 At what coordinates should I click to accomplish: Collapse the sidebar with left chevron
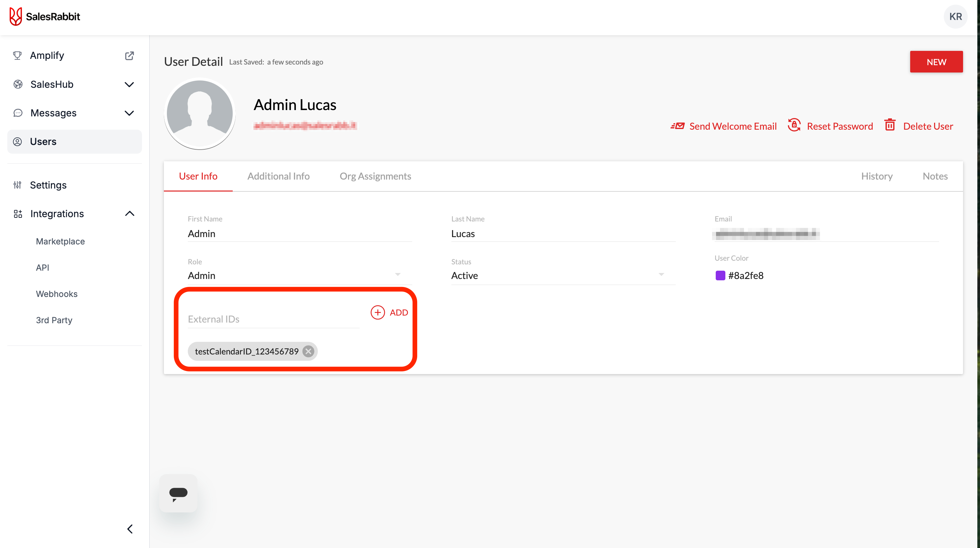click(130, 529)
